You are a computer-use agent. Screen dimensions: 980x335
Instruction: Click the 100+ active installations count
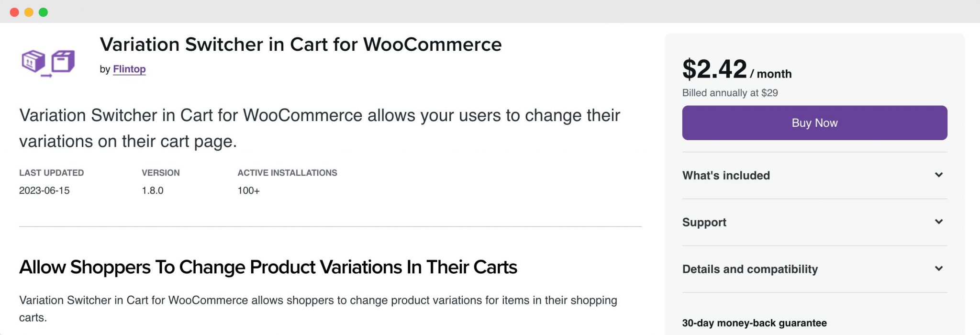(x=248, y=190)
